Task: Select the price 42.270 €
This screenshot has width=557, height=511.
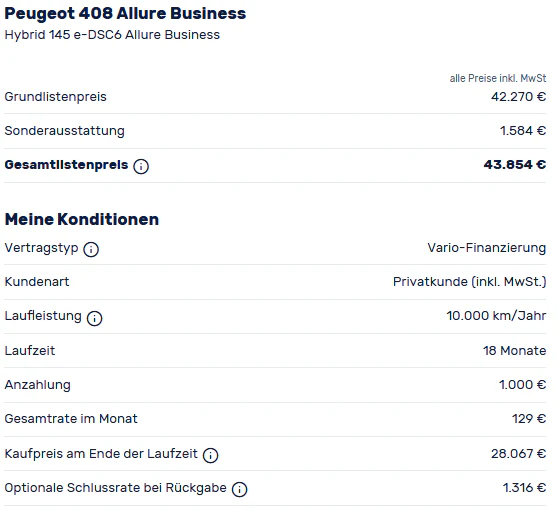Action: [x=519, y=97]
